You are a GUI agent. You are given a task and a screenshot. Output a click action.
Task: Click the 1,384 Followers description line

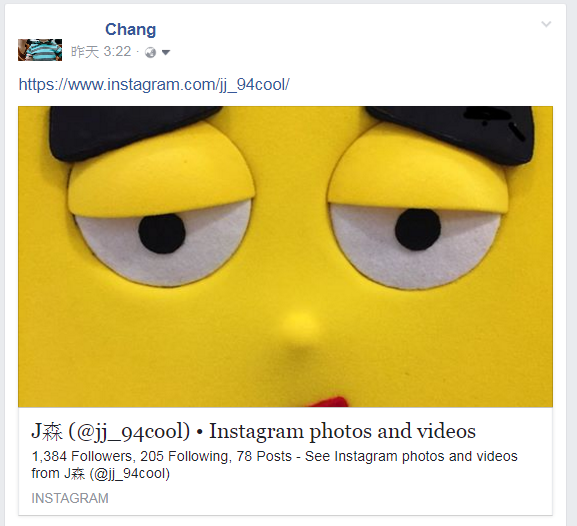coord(275,456)
